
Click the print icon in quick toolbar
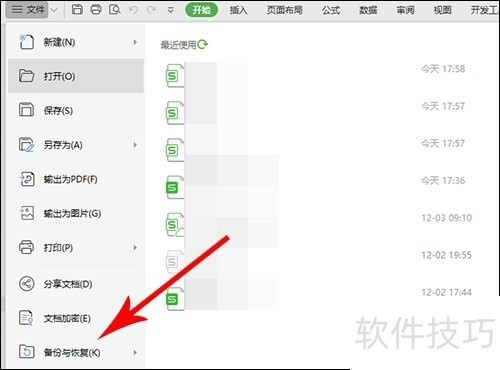[96, 10]
